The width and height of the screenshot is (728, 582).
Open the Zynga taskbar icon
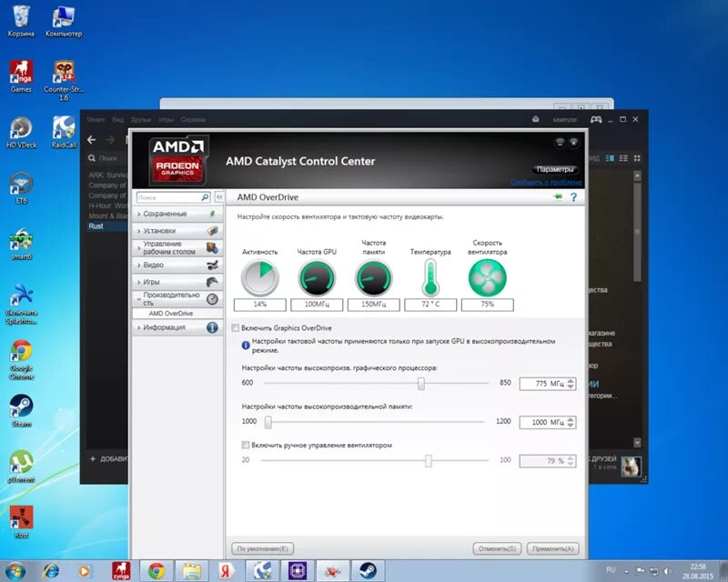tap(121, 570)
